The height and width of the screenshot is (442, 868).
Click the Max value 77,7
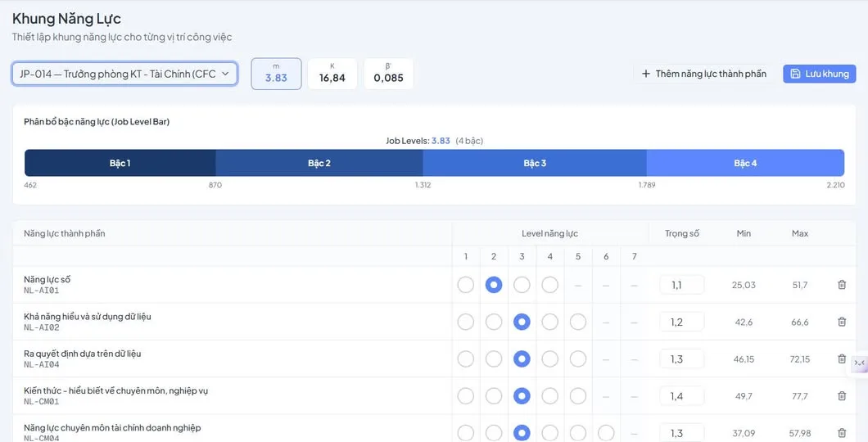(x=800, y=396)
